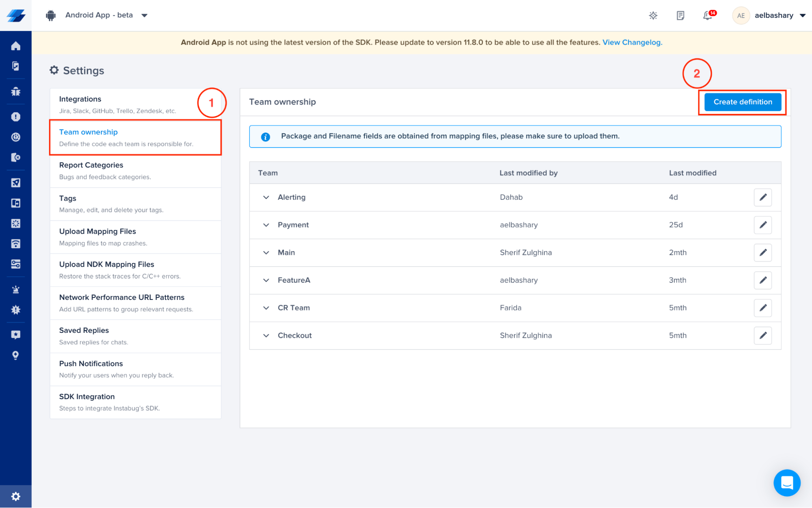Click the info icon in the notice
Screen dimensions: 812x508
coord(266,137)
